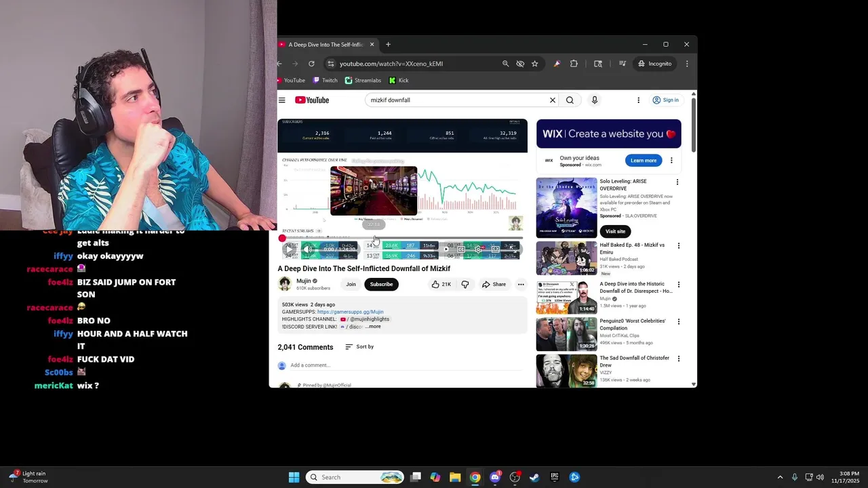Open Chrome zoom magnifier in address bar
The width and height of the screenshot is (868, 488).
[x=505, y=64]
